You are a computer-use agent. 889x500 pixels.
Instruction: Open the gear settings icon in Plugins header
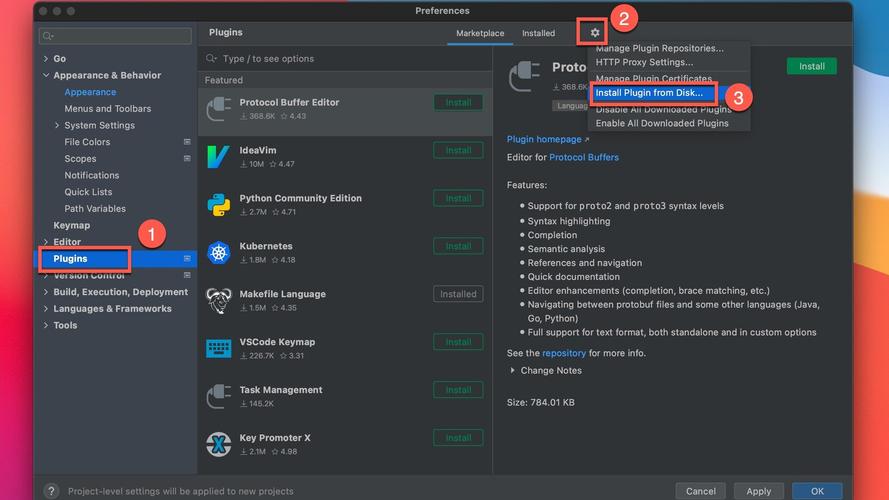(594, 33)
